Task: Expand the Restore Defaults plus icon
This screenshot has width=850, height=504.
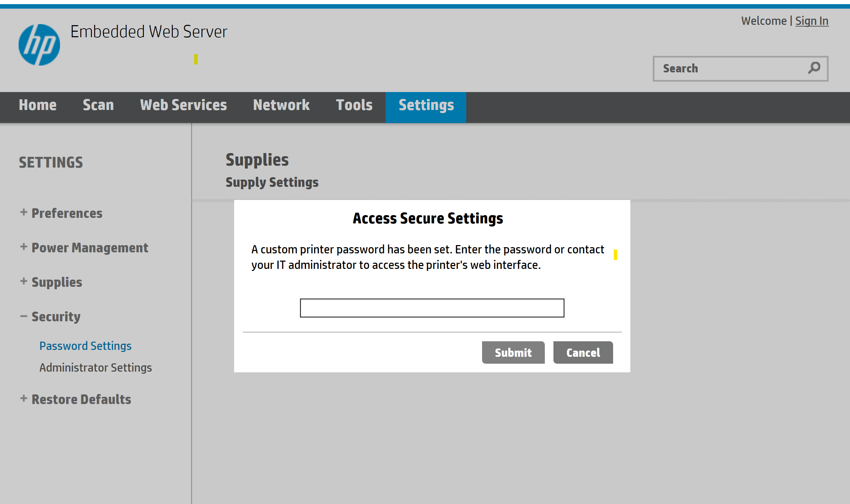Action: tap(23, 399)
